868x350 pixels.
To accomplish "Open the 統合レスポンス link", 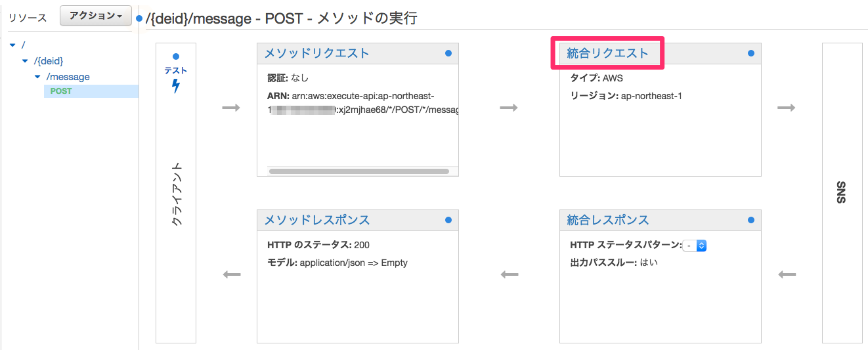I will [x=607, y=220].
